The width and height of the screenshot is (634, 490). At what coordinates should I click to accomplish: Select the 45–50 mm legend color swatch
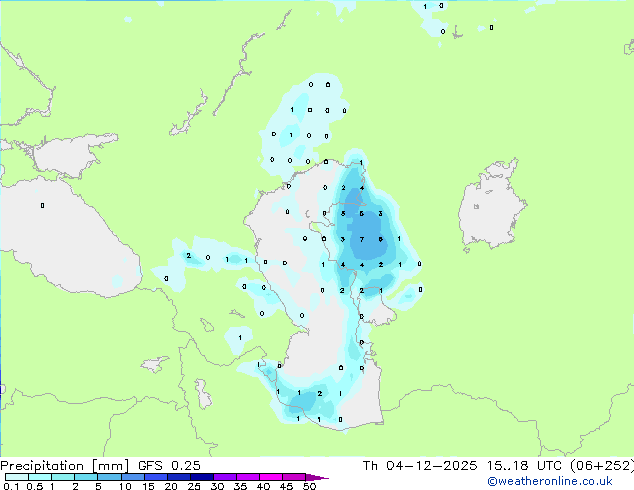tap(294, 477)
